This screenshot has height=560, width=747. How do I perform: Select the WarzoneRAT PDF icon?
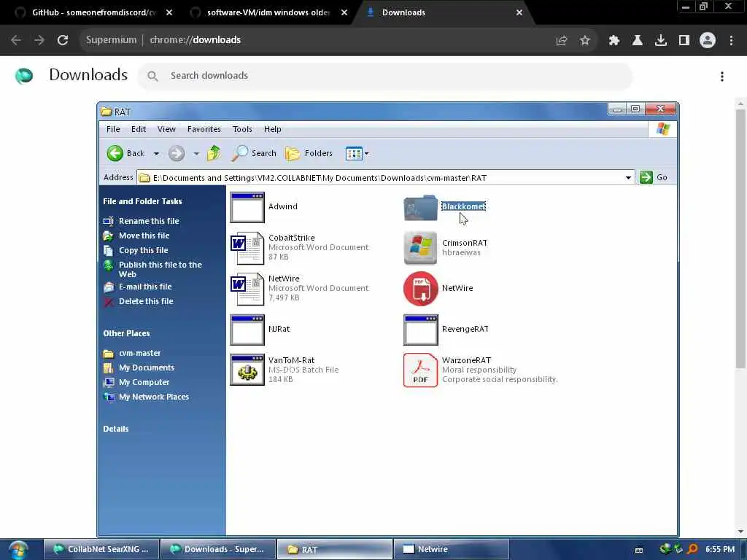coord(420,370)
